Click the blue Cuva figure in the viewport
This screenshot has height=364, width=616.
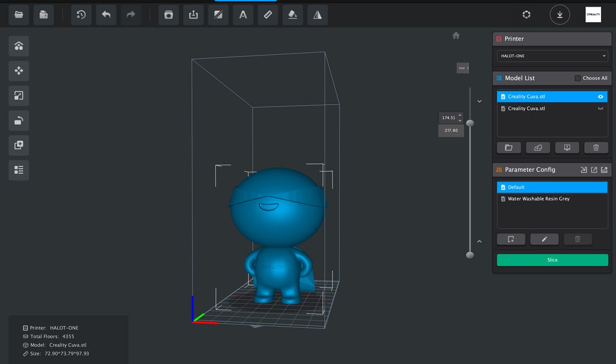tap(277, 235)
